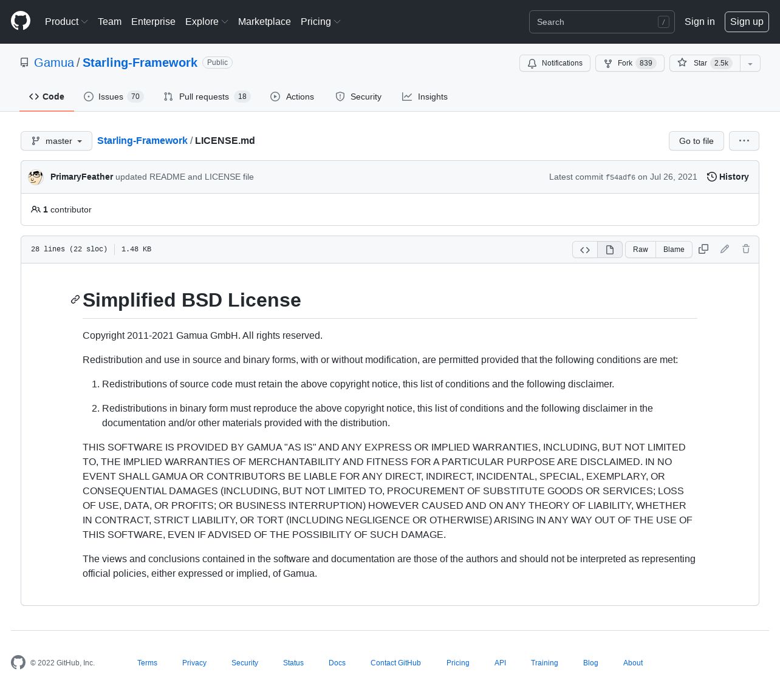The height and width of the screenshot is (700, 780).
Task: Open footer Training link
Action: click(x=544, y=663)
